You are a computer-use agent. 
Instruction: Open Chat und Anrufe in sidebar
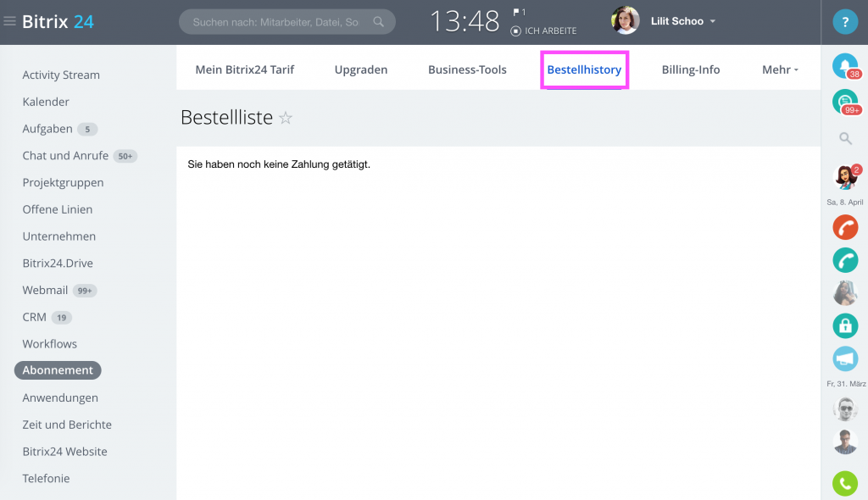65,156
